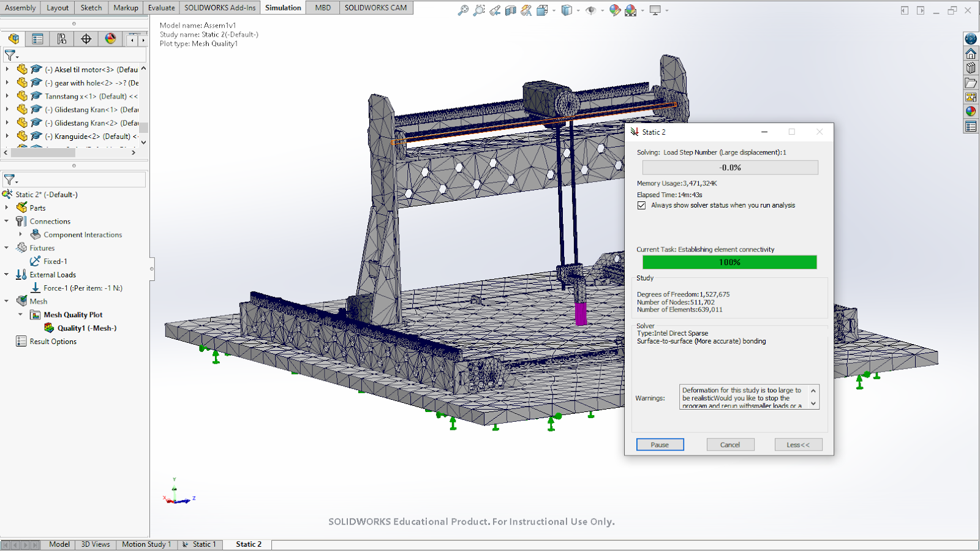The image size is (980, 551).
Task: Expand the gear with hole<2> component
Action: pyautogui.click(x=7, y=83)
